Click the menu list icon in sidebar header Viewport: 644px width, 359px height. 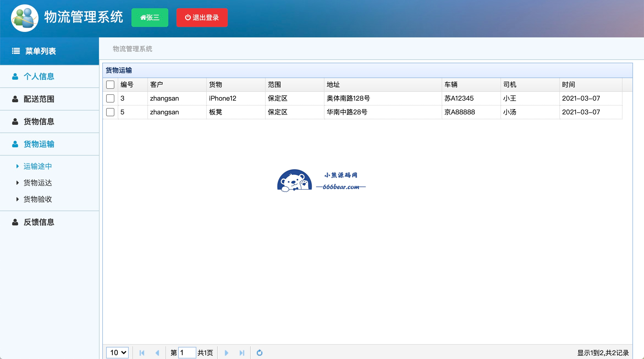point(16,51)
